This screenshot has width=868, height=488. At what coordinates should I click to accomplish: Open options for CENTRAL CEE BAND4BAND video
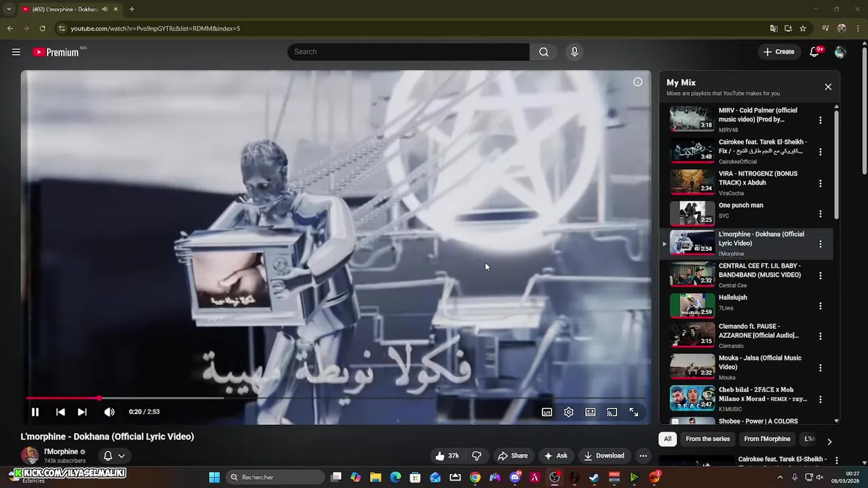tap(820, 276)
